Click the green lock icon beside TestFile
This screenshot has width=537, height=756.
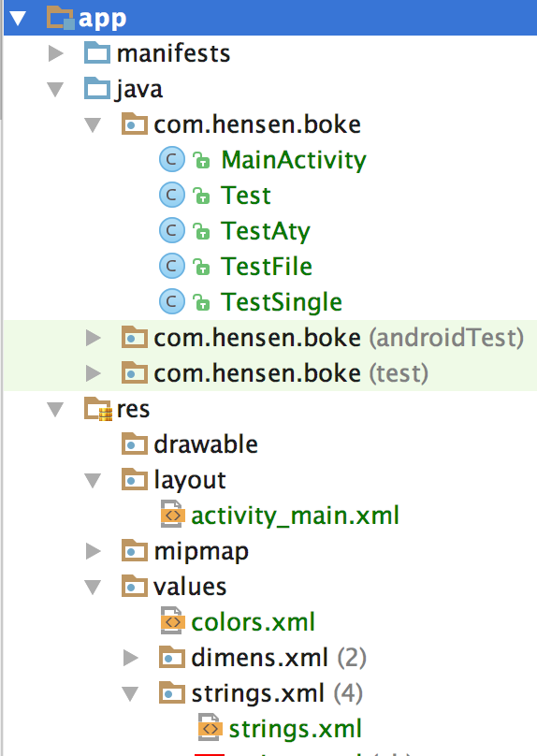[x=201, y=267]
